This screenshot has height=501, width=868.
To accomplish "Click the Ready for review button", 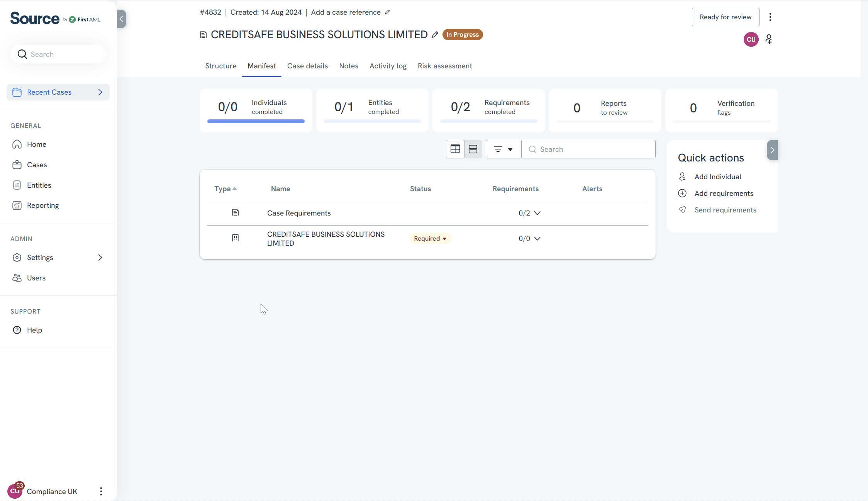I will 725,17.
